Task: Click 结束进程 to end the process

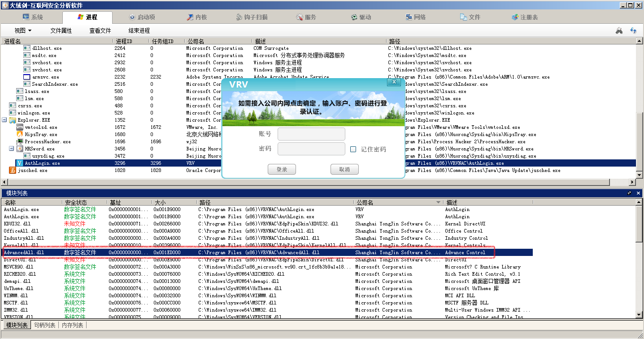Action: [139, 31]
